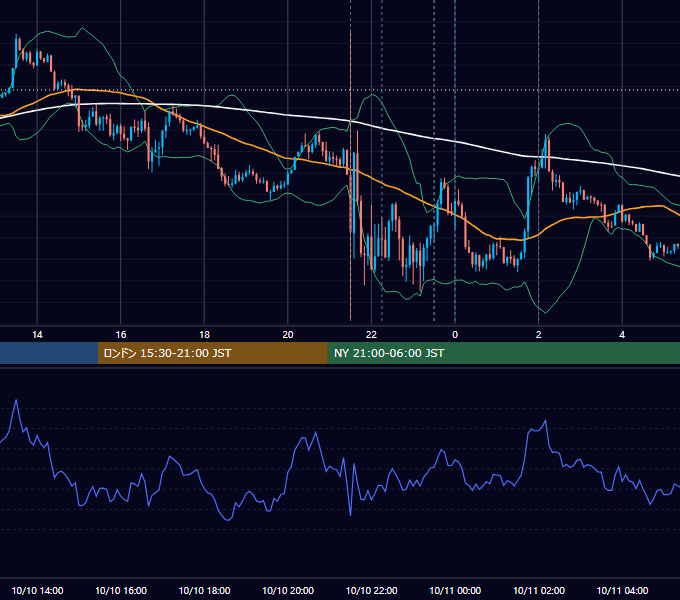Screen dimensions: 680x600
Task: Click hour label 22 on price chart axis
Action: coord(371,335)
